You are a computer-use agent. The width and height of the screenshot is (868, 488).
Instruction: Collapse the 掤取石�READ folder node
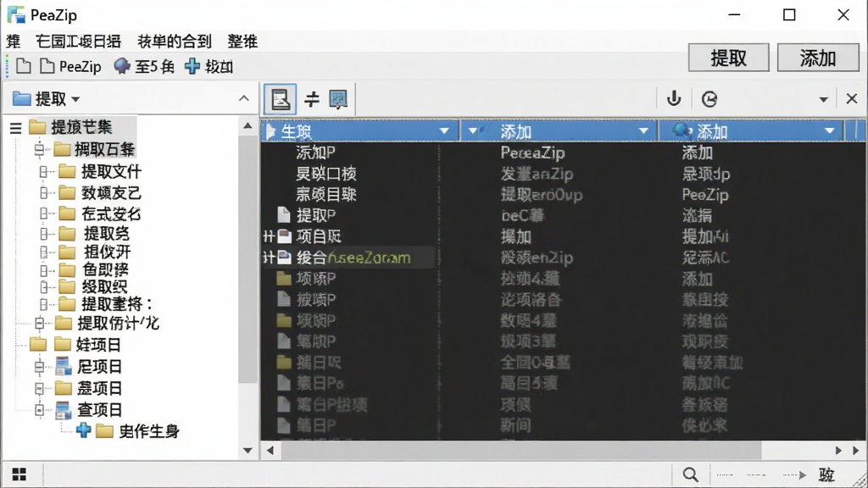point(39,149)
